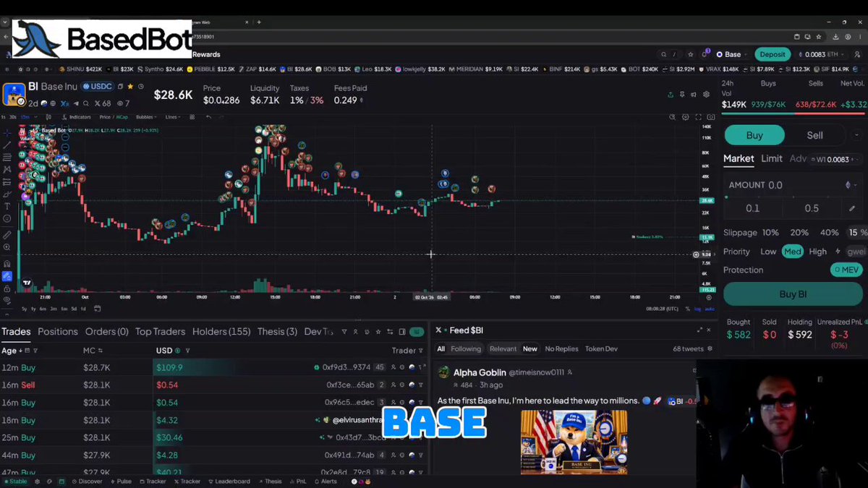868x488 pixels.
Task: Choose the 0.1 preset amount
Action: [x=753, y=208]
